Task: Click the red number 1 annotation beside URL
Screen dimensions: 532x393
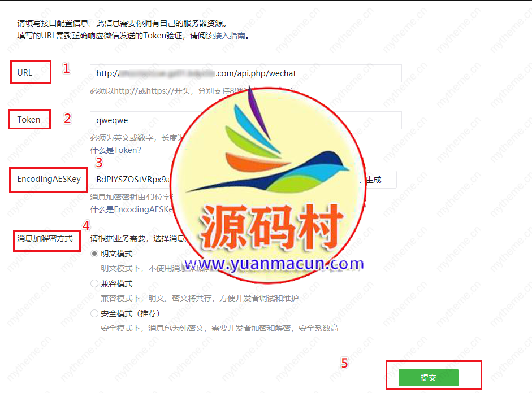Action: click(x=67, y=68)
